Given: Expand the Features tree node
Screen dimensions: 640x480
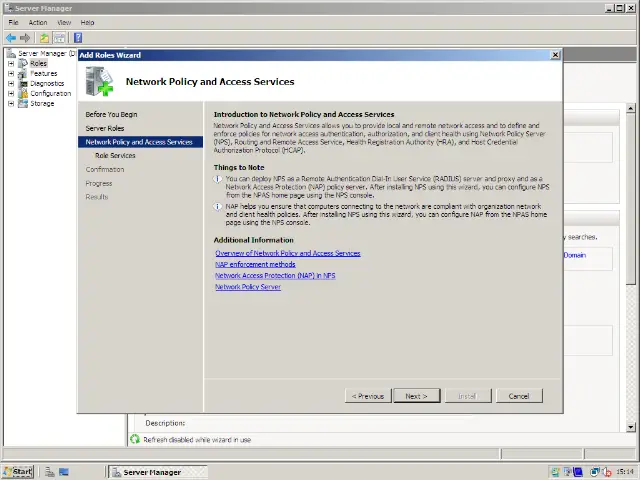Looking at the screenshot, I should coord(11,73).
